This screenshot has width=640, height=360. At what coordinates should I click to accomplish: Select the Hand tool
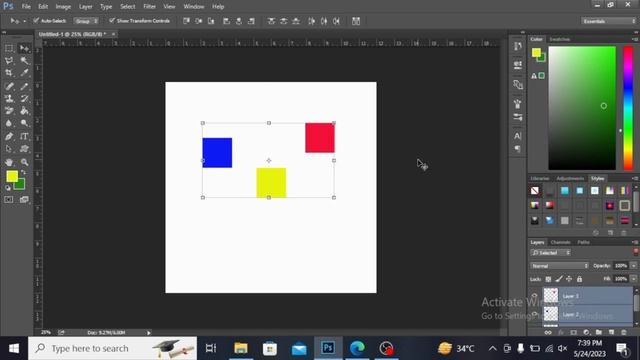9,162
